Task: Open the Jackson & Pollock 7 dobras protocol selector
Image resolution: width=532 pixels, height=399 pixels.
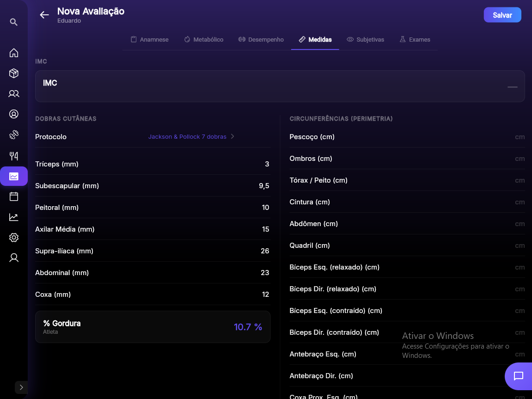Action: pyautogui.click(x=191, y=136)
